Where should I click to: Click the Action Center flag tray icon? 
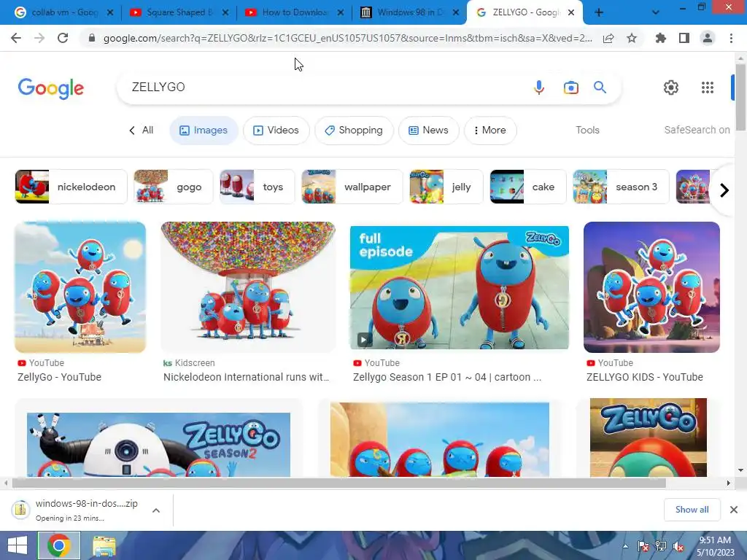pos(643,546)
